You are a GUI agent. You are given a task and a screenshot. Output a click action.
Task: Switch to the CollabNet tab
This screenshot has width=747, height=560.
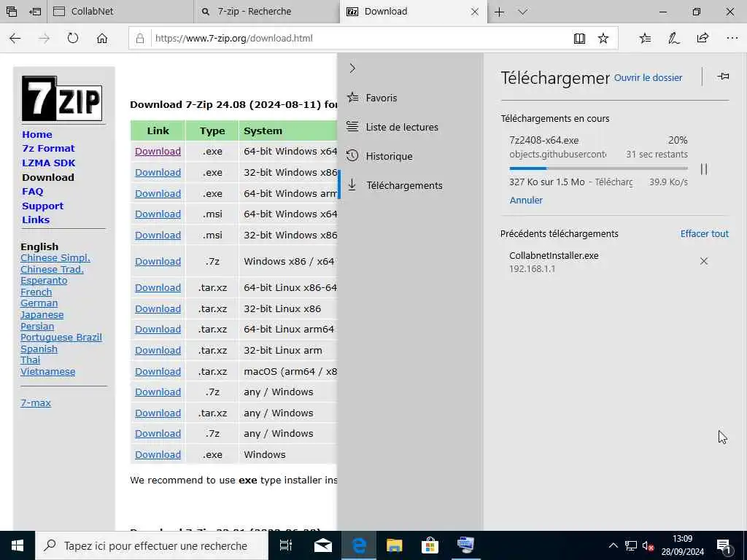[x=120, y=12]
